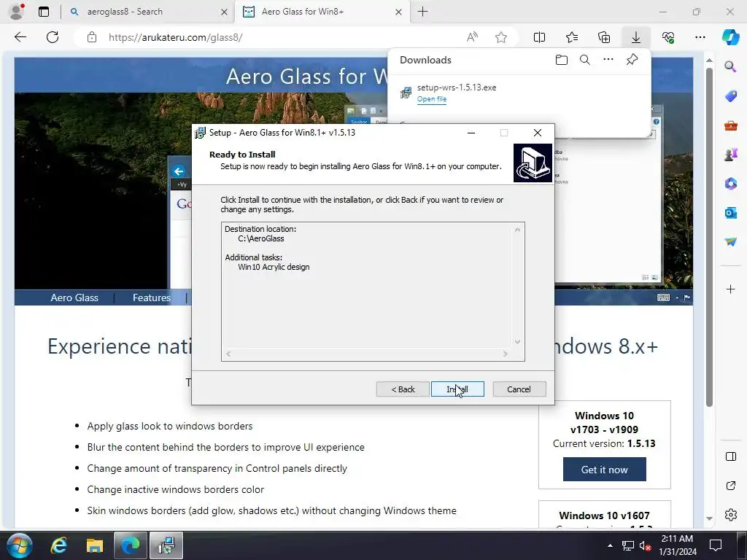Select the Aero Glass for Win8+ tab
The width and height of the screenshot is (747, 560).
click(321, 12)
